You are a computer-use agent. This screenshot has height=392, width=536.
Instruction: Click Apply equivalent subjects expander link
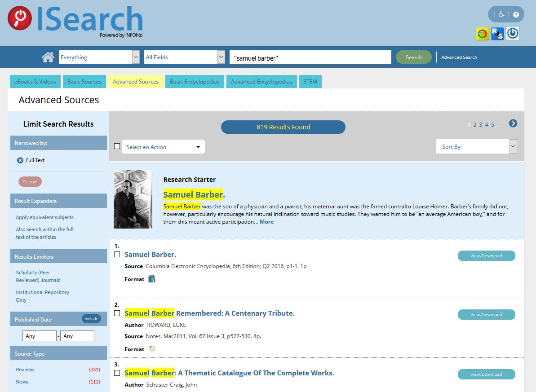(x=45, y=217)
